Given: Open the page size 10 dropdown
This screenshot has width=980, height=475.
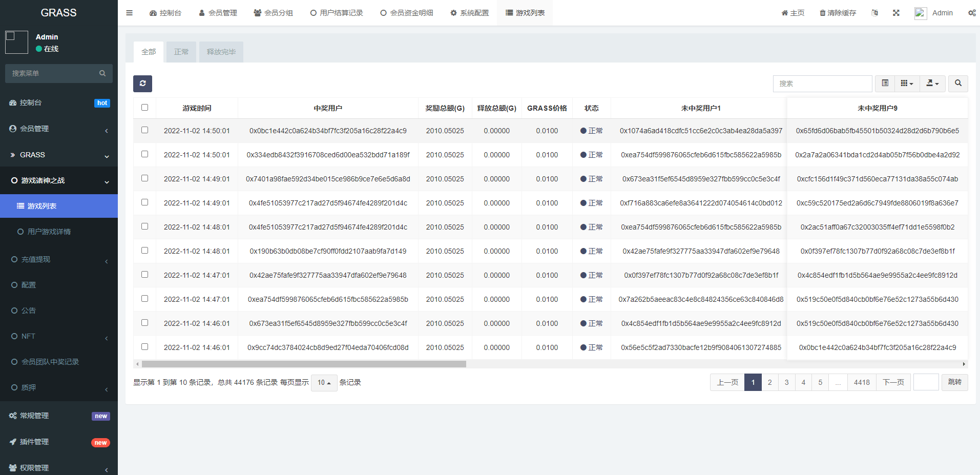Looking at the screenshot, I should coord(324,383).
